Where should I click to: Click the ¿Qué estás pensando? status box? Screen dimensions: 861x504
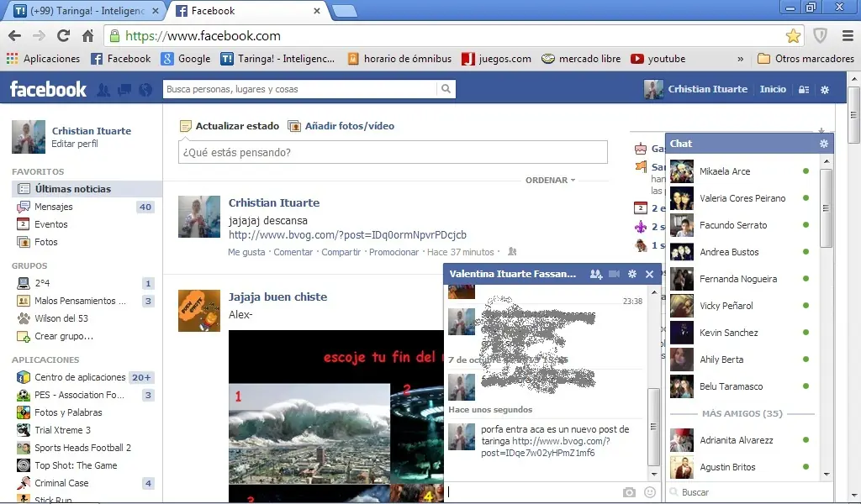pyautogui.click(x=393, y=153)
